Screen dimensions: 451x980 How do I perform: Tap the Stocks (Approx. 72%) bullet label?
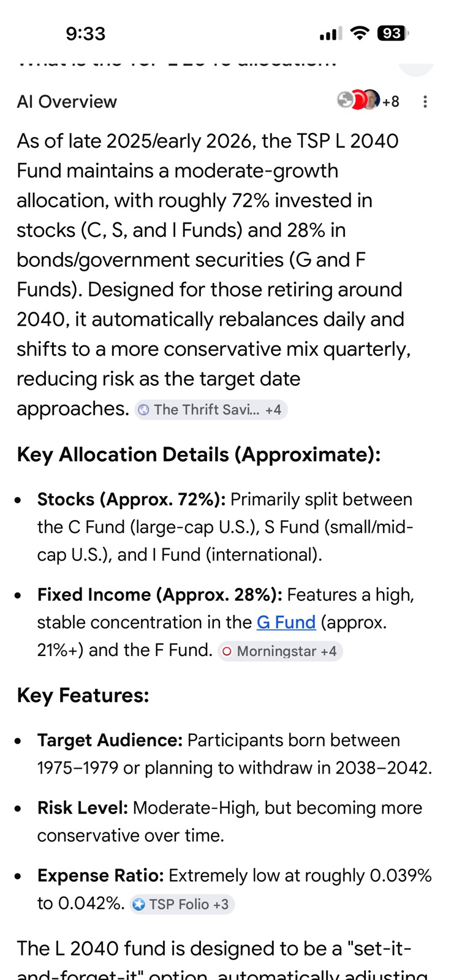(x=131, y=499)
